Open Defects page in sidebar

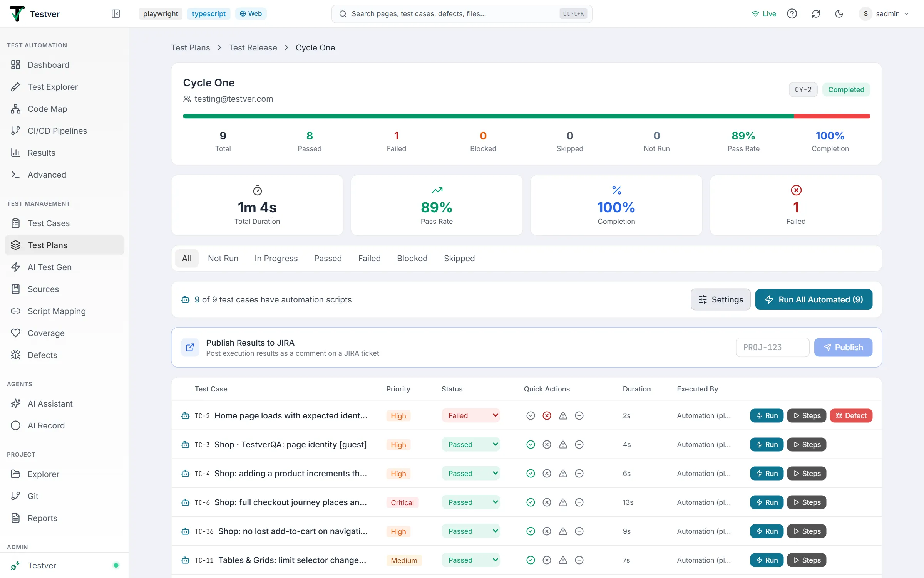(x=64, y=355)
